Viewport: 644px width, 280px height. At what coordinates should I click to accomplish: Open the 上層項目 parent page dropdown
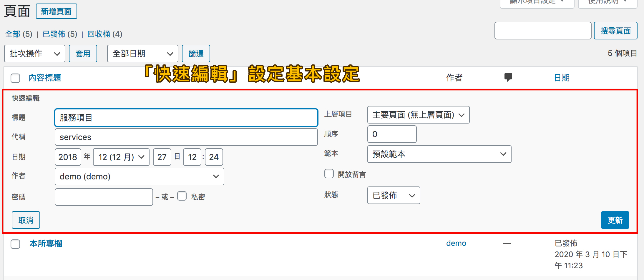coord(418,115)
